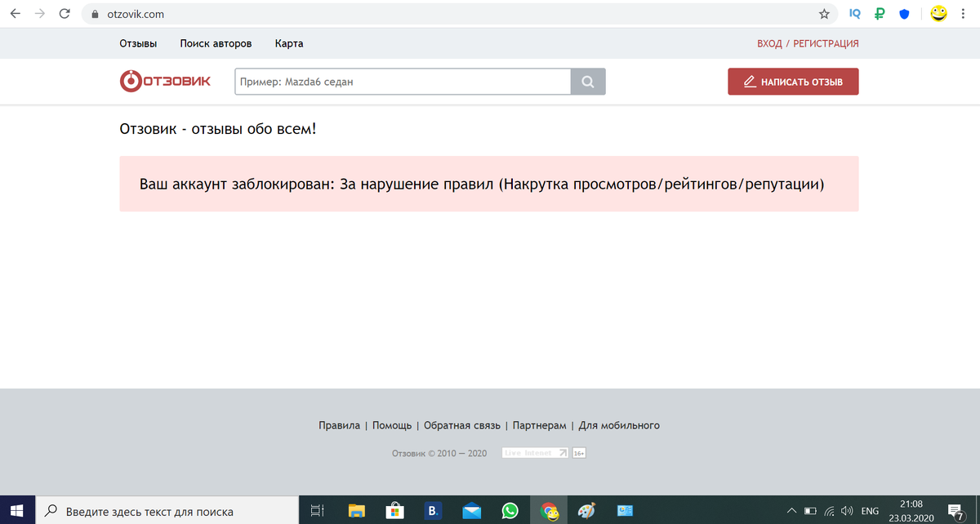Open the Карта menu item
The width and height of the screenshot is (980, 524).
(289, 43)
